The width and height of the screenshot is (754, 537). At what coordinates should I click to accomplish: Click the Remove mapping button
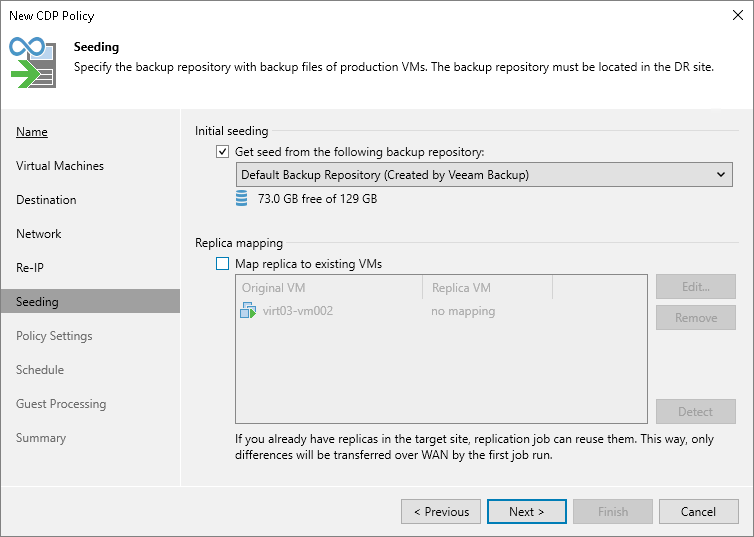coord(696,318)
